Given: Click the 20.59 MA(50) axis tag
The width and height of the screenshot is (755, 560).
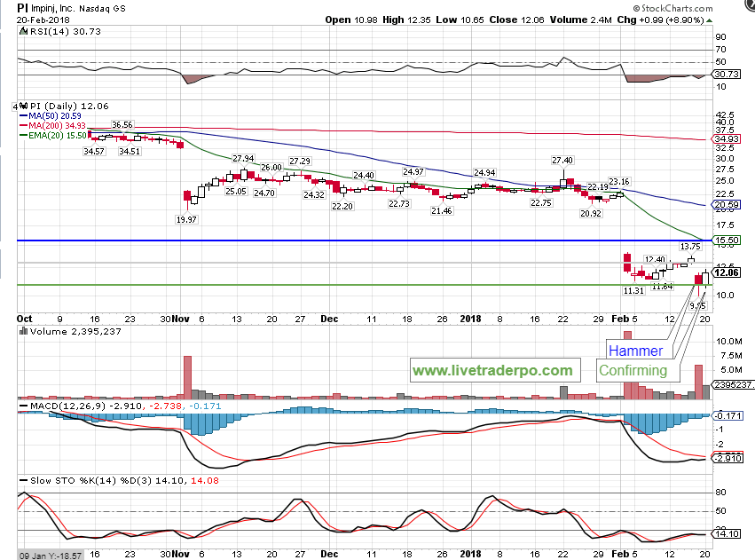Looking at the screenshot, I should (726, 205).
